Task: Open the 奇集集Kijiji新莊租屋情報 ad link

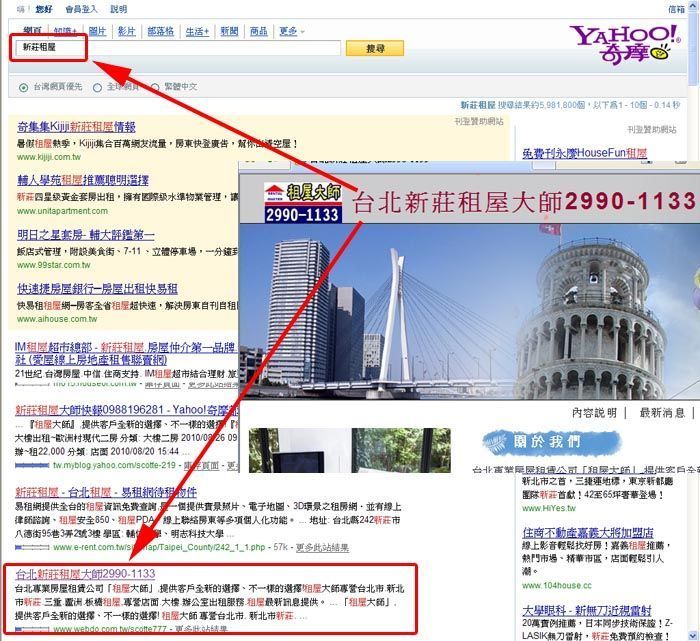Action: coord(76,127)
